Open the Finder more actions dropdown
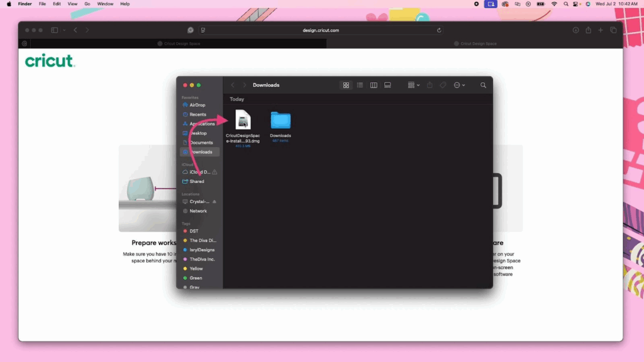Viewport: 644px width, 362px height. (x=459, y=85)
